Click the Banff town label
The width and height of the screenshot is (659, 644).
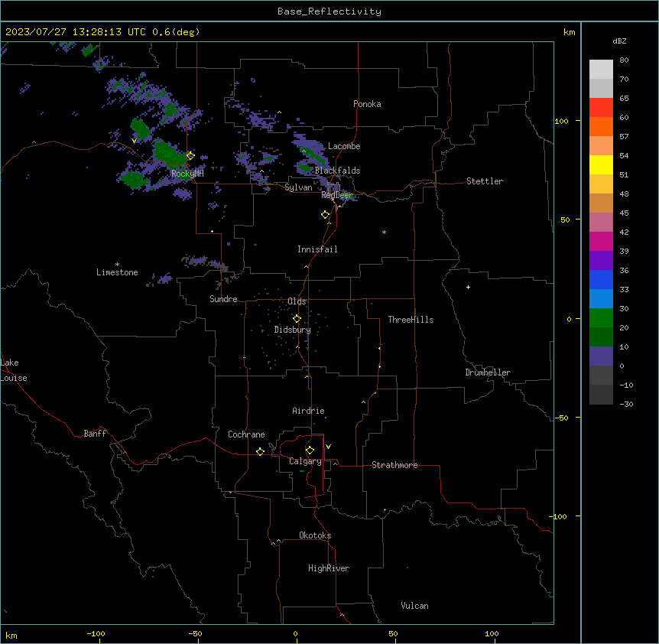(95, 434)
